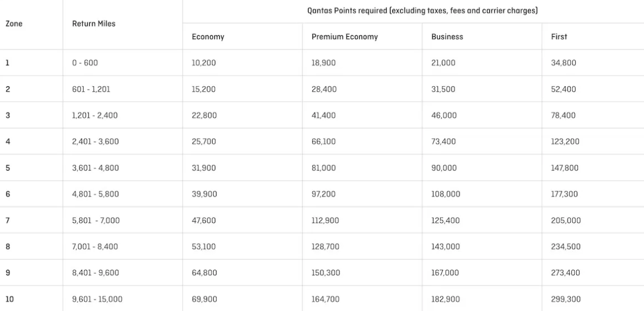This screenshot has height=311, width=644.
Task: Click the Return Miles column header
Action: 94,24
